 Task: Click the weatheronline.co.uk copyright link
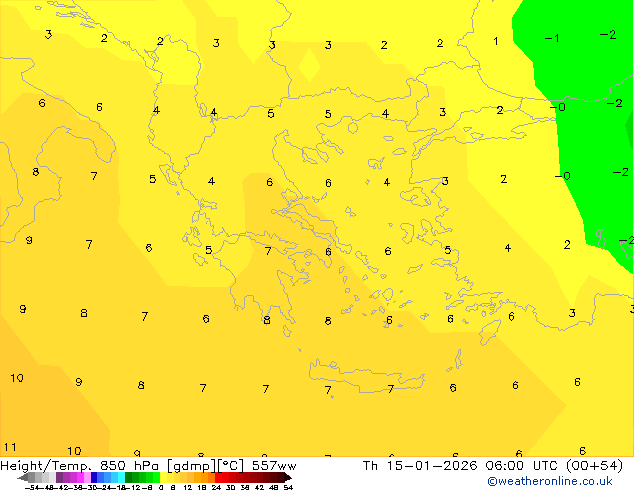coord(550,481)
